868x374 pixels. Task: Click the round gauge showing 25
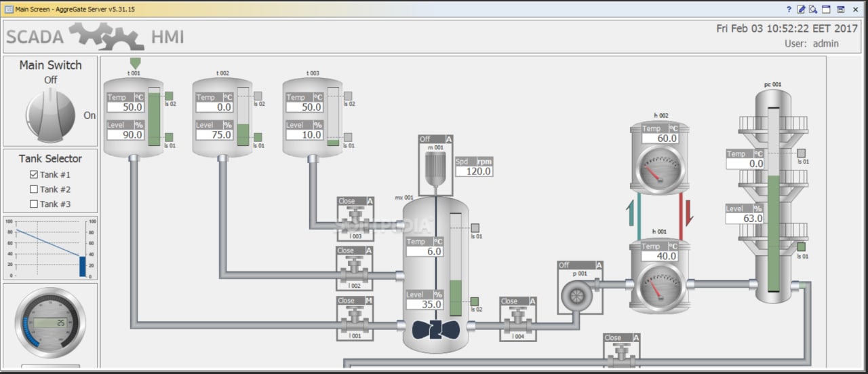coord(51,322)
